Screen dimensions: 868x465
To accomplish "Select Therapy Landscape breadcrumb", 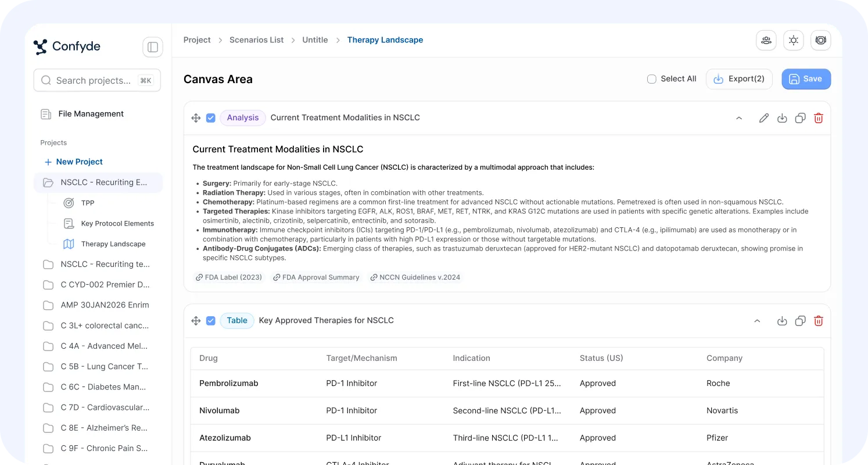I will [385, 40].
